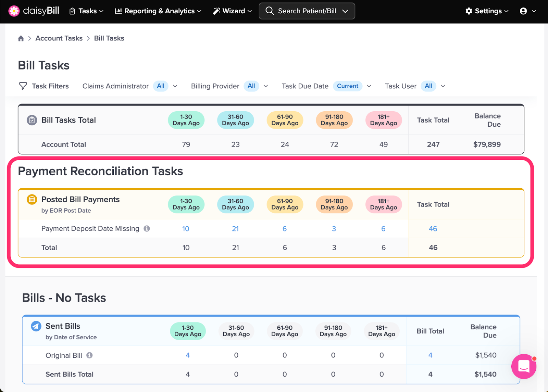Expand the Billing Provider filter dropdown
548x392 pixels.
pyautogui.click(x=266, y=86)
